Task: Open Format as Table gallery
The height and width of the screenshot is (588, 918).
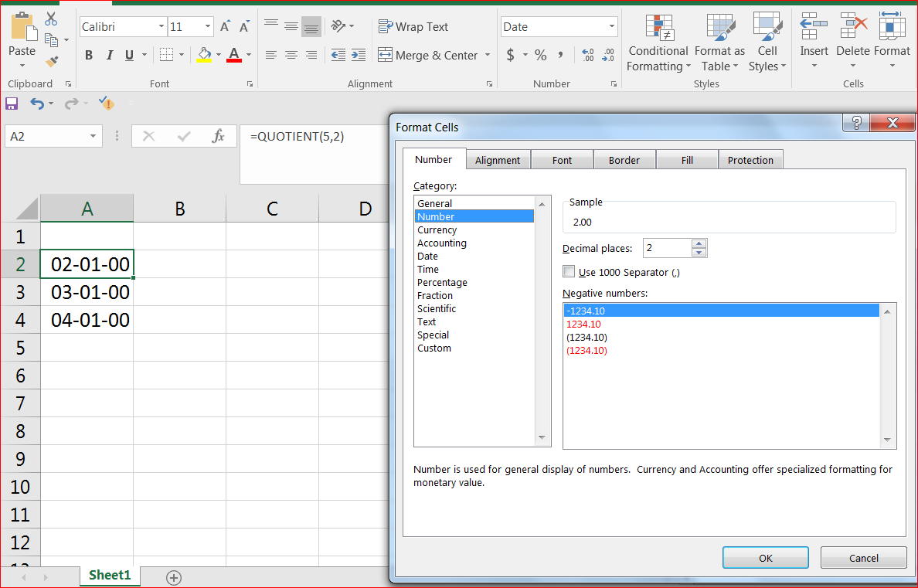Action: point(719,43)
